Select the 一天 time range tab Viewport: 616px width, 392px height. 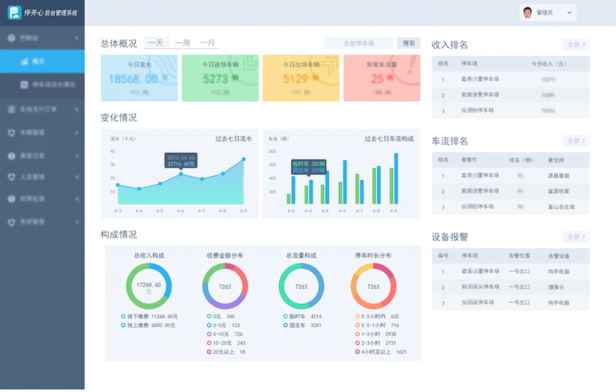tap(156, 42)
